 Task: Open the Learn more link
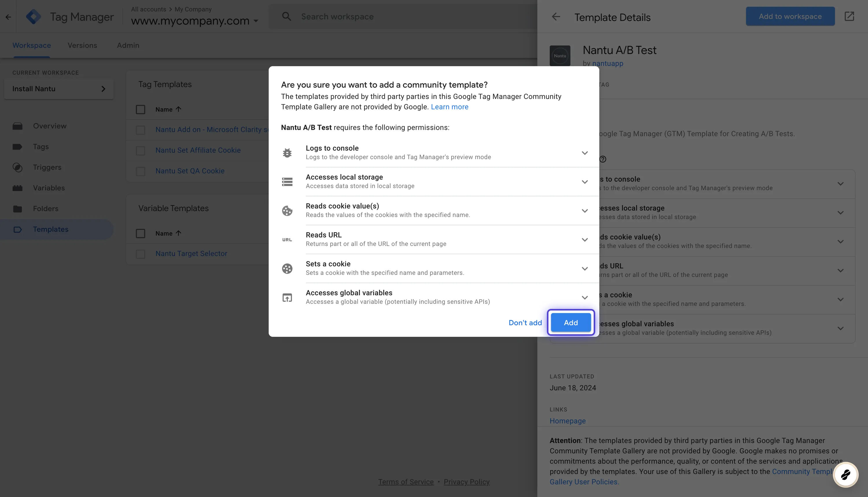tap(450, 107)
